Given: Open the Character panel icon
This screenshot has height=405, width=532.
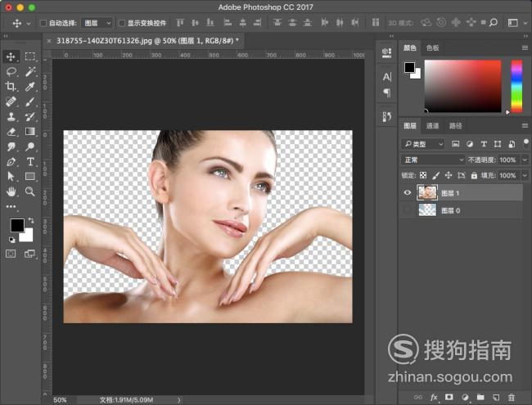Looking at the screenshot, I should click(387, 78).
